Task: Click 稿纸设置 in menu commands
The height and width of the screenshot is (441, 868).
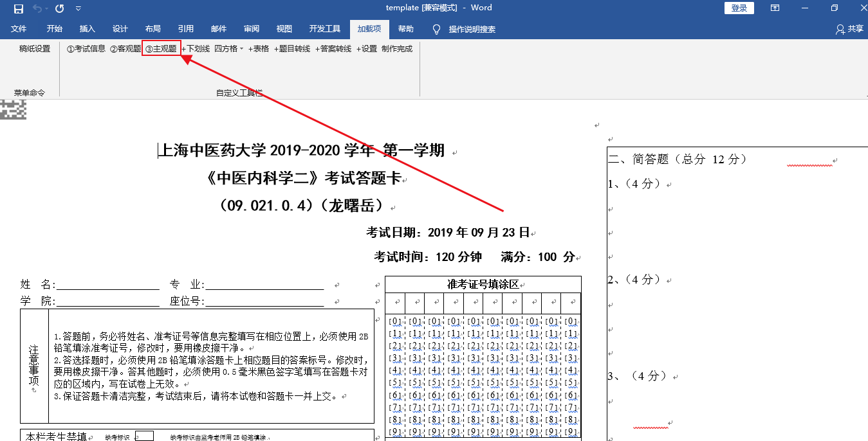Action: coord(35,49)
